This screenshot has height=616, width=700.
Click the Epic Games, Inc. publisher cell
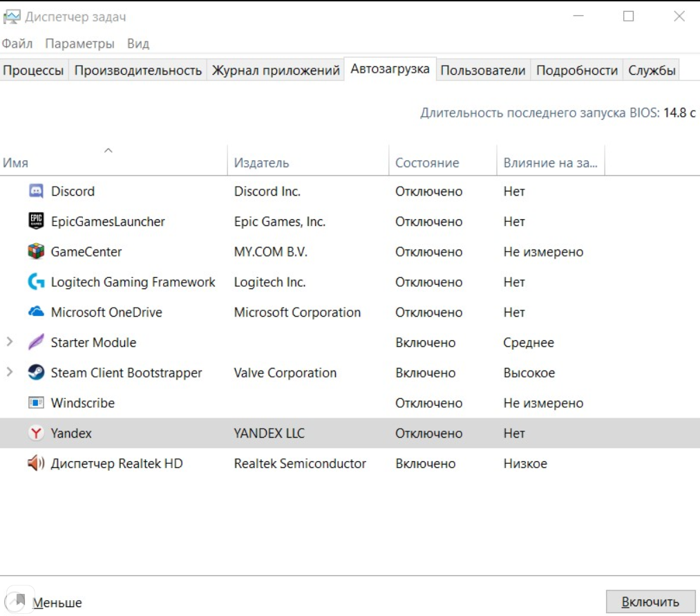pos(279,221)
